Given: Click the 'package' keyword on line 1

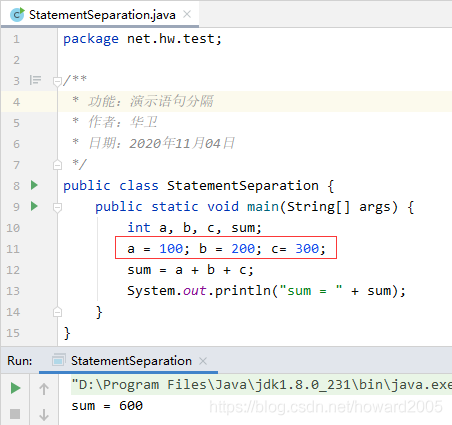Looking at the screenshot, I should pos(91,39).
